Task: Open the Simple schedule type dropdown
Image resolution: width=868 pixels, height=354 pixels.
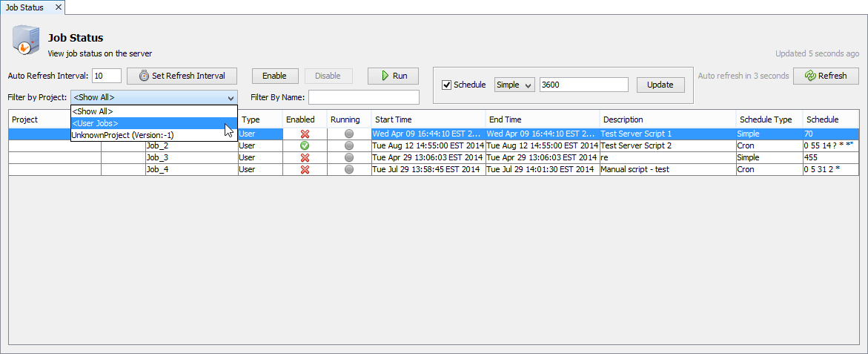Action: point(514,85)
